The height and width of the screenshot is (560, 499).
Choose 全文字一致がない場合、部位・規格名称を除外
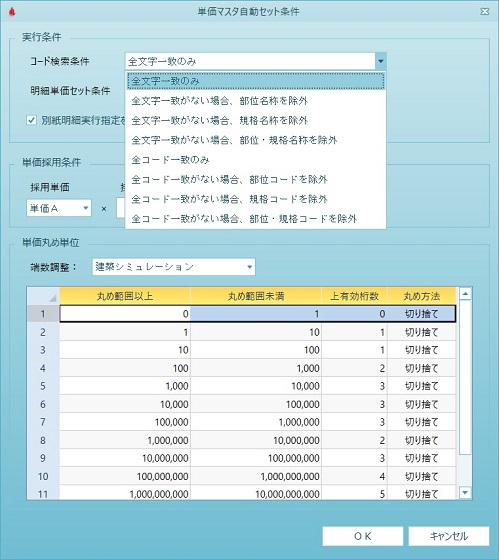click(x=256, y=140)
